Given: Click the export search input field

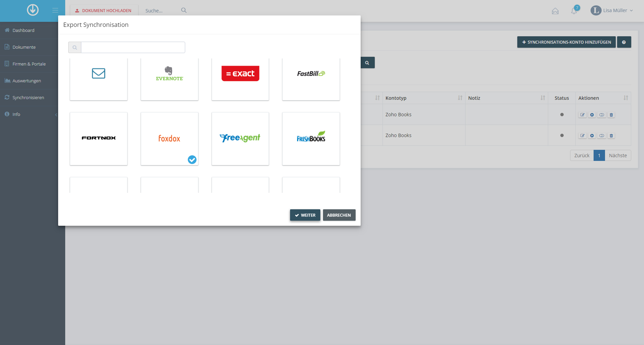Looking at the screenshot, I should pyautogui.click(x=133, y=47).
